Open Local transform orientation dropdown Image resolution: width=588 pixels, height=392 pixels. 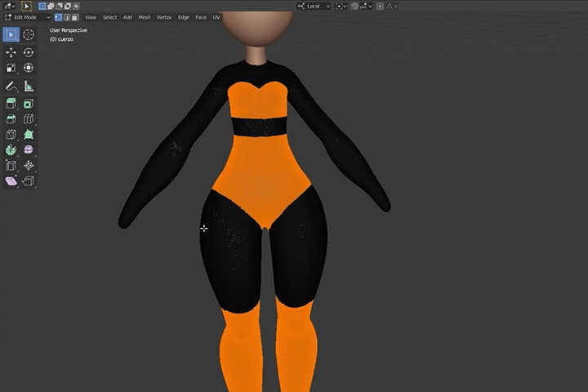pos(314,6)
